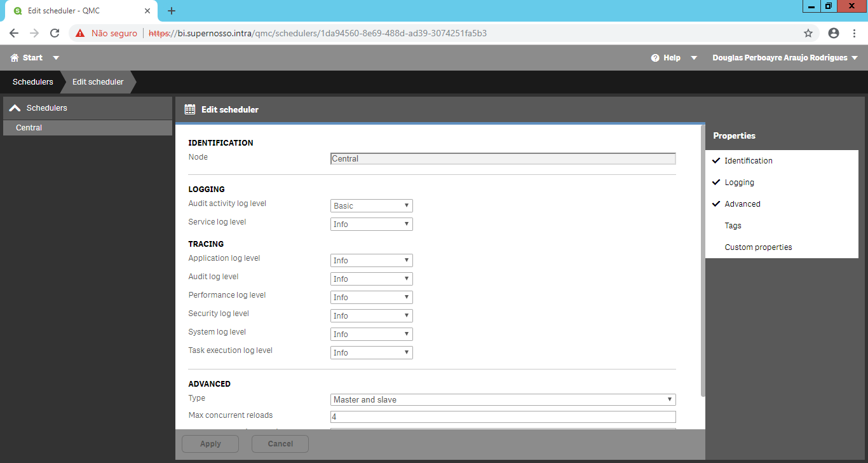Open a new browser tab
The height and width of the screenshot is (463, 868).
[172, 11]
